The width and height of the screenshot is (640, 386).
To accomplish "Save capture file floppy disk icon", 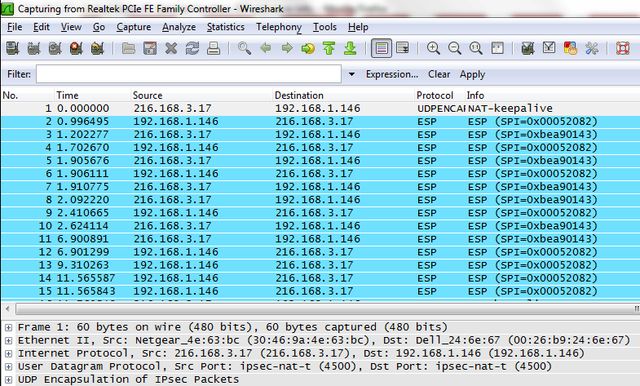I will click(150, 48).
